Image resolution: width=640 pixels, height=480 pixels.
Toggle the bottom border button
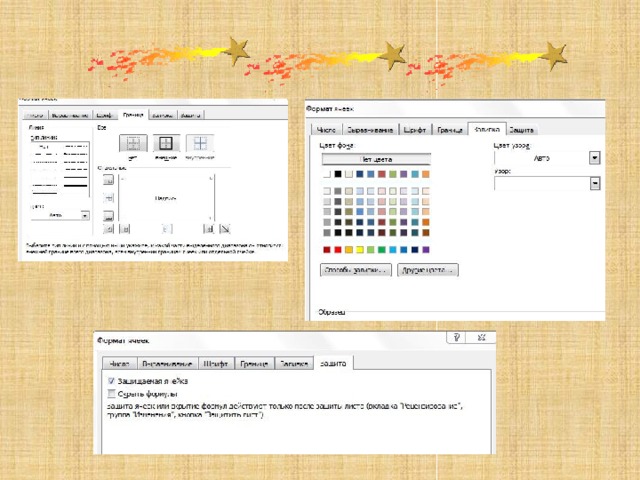point(109,214)
